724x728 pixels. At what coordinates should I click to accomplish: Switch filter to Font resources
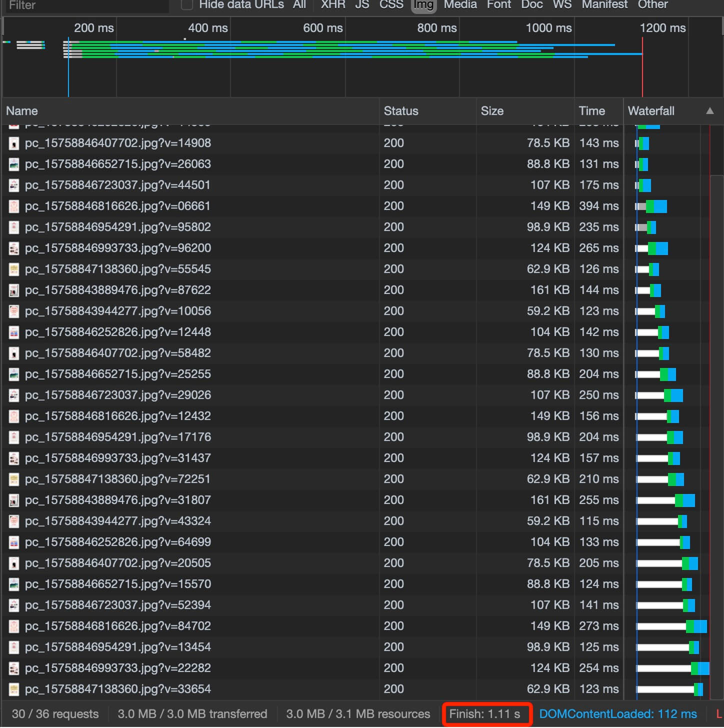[x=499, y=4]
